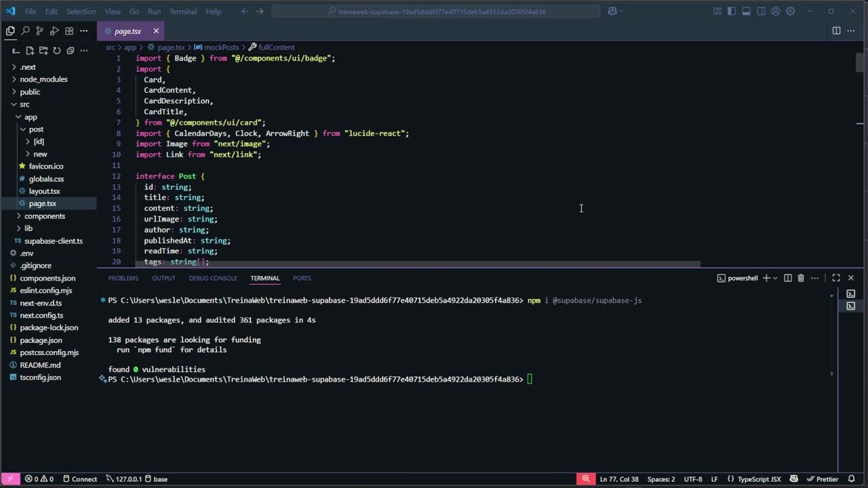Open the Extensions view
Image resolution: width=868 pixels, height=488 pixels.
pyautogui.click(x=69, y=31)
